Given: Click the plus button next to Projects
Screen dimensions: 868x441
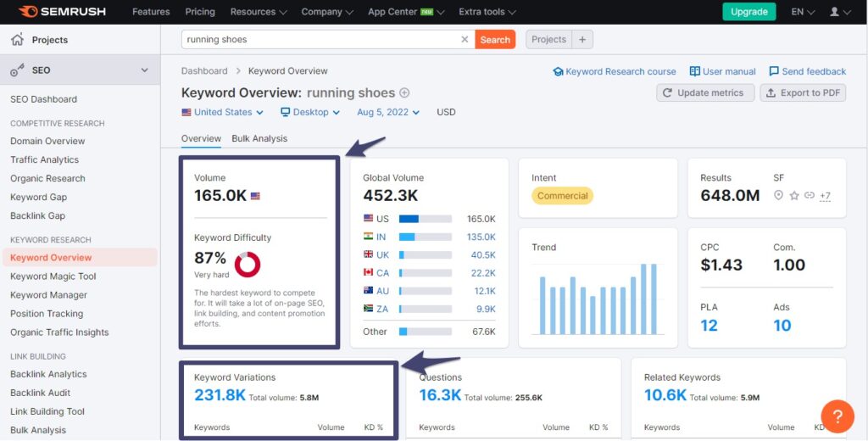Looking at the screenshot, I should click(x=582, y=39).
